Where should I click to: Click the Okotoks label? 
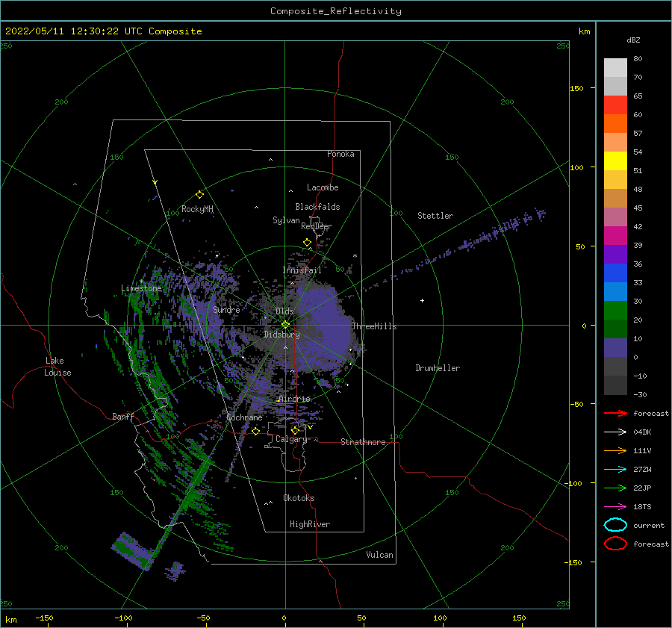(299, 498)
